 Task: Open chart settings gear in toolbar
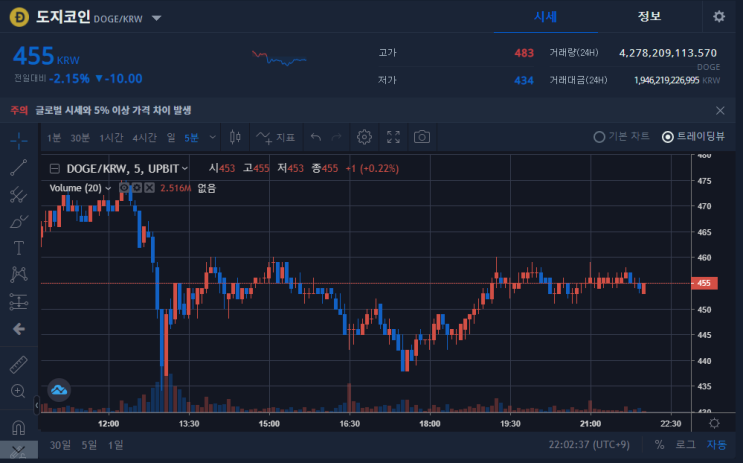[364, 137]
